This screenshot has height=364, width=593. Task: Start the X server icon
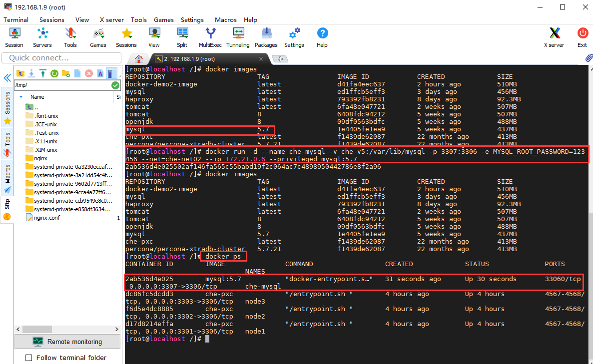click(555, 37)
